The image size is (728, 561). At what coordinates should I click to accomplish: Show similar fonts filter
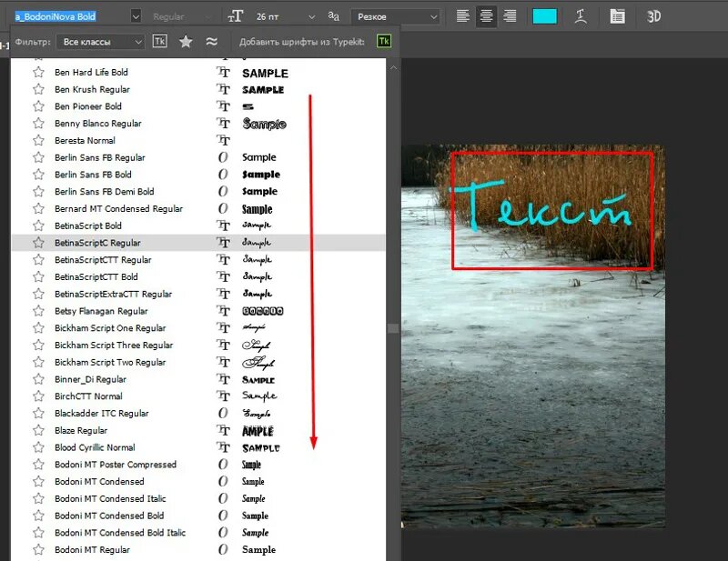[x=212, y=41]
